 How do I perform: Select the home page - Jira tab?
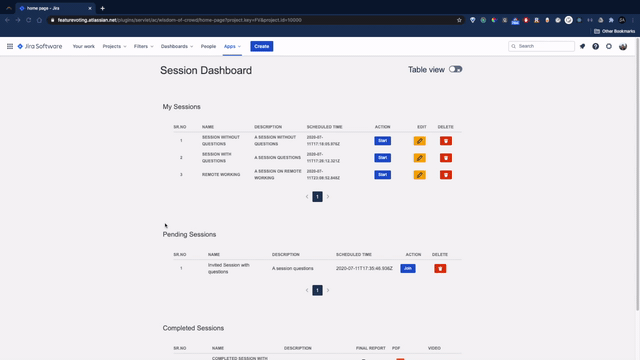click(54, 8)
